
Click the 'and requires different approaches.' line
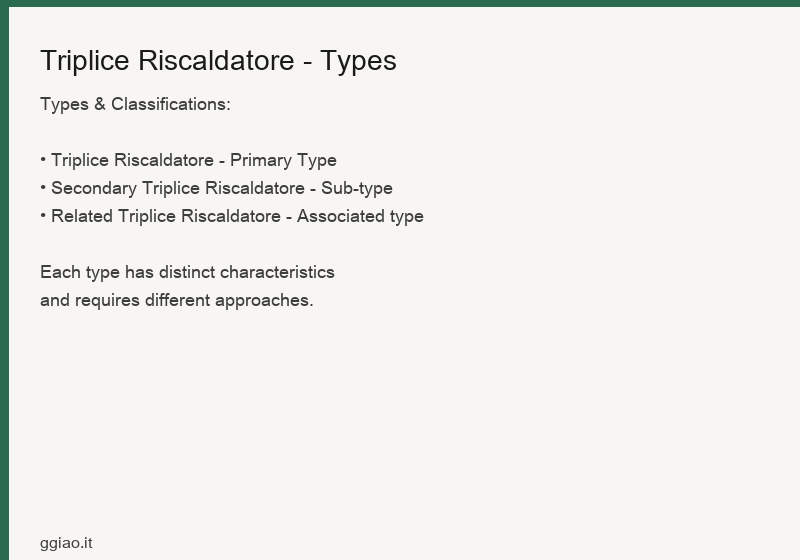(177, 300)
